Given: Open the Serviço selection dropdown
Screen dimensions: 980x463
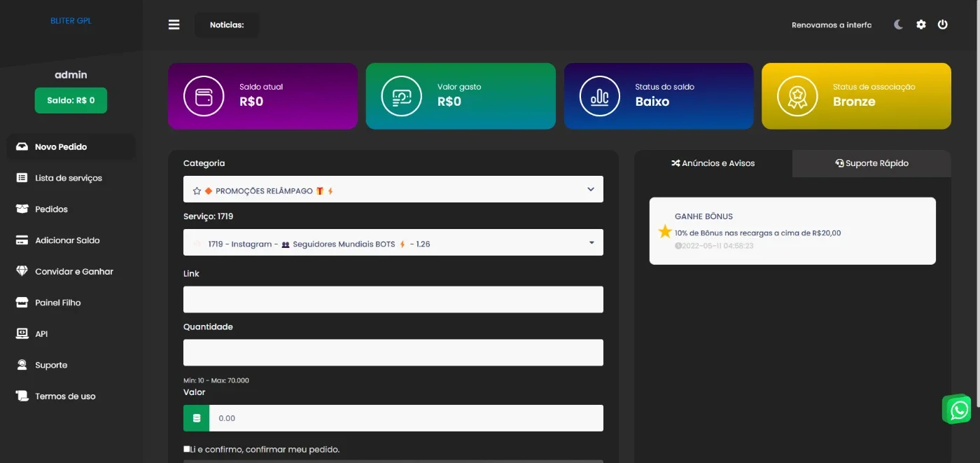Looking at the screenshot, I should (393, 242).
